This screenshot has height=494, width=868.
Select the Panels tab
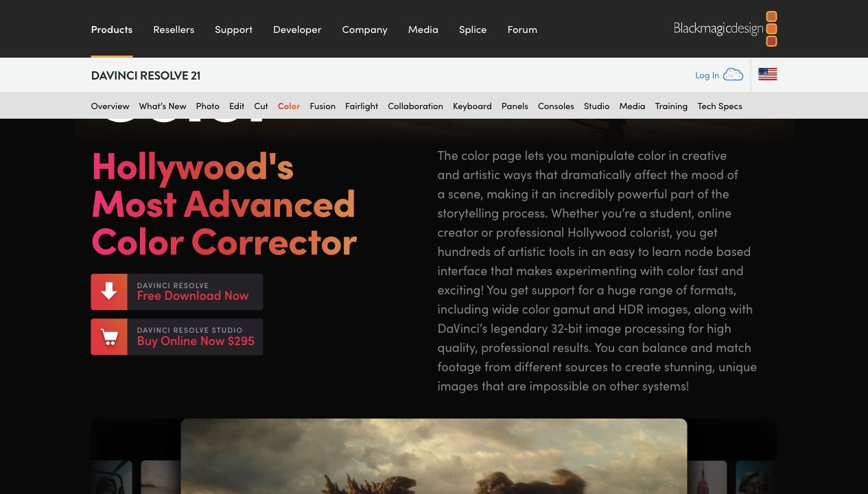point(515,106)
